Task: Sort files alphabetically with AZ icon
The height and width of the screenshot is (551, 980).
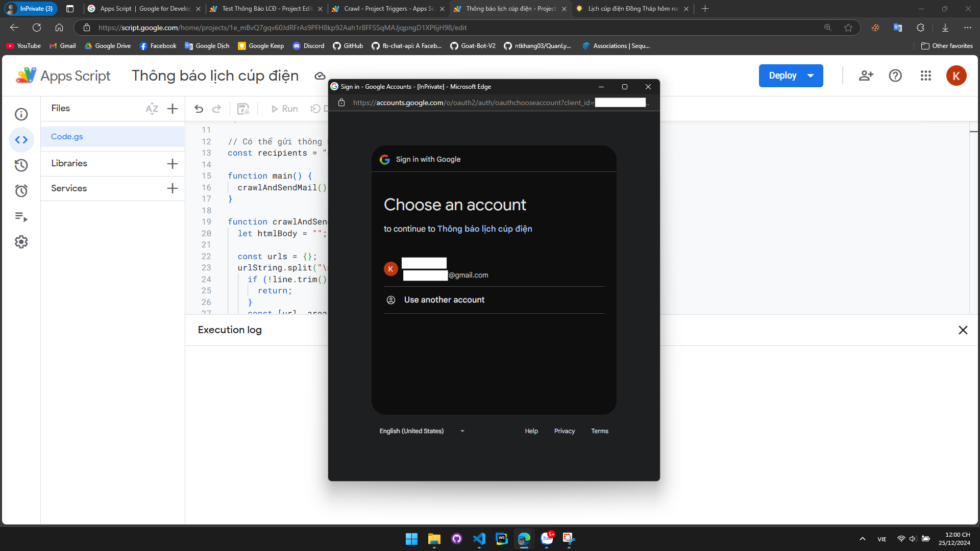Action: (x=152, y=109)
